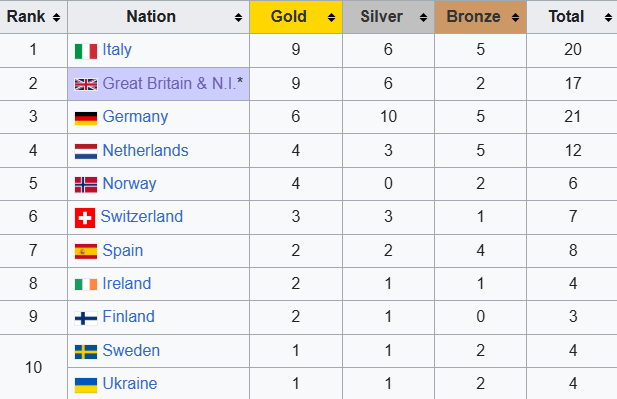
Task: Open the Finland link
Action: pos(128,316)
